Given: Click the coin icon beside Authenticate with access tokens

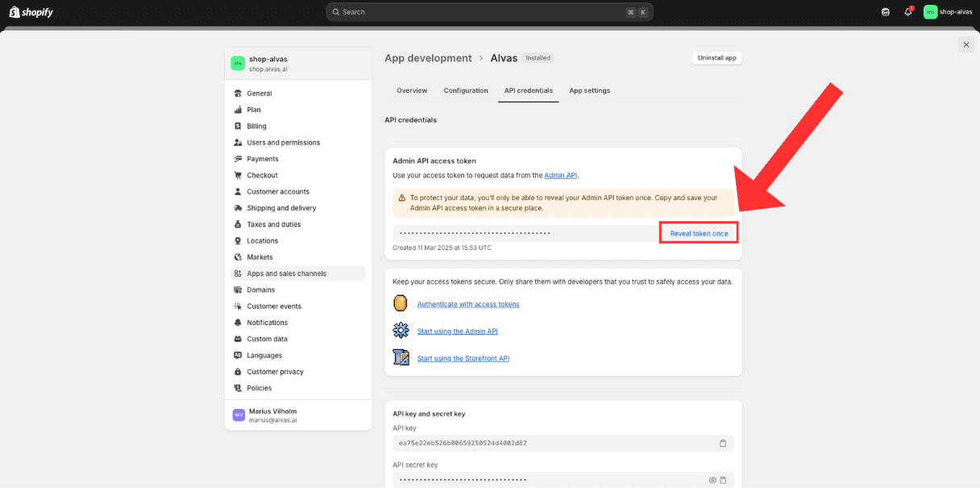Looking at the screenshot, I should tap(401, 303).
